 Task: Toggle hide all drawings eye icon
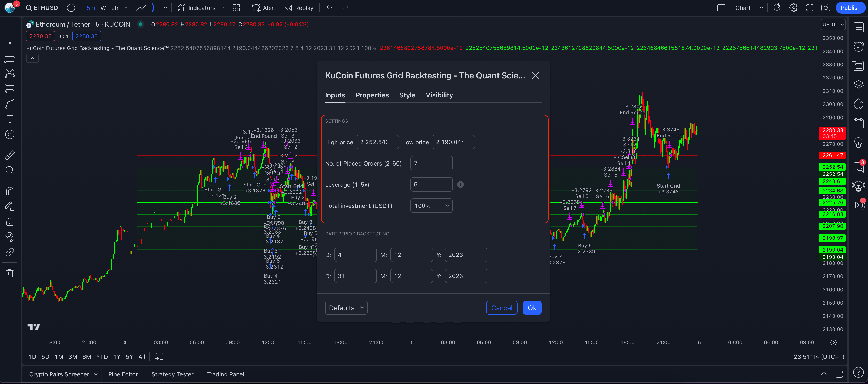point(10,236)
